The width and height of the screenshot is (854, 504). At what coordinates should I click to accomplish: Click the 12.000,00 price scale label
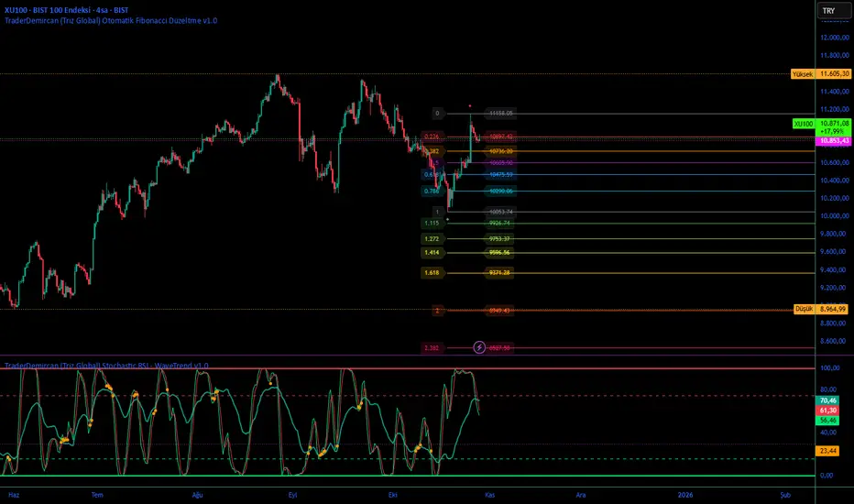coord(835,38)
